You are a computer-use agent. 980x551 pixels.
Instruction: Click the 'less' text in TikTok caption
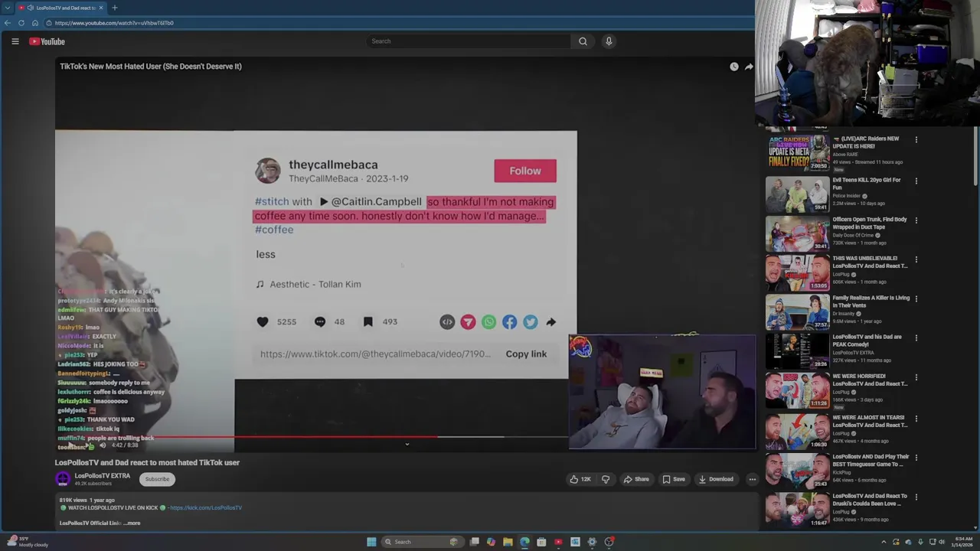tap(266, 254)
